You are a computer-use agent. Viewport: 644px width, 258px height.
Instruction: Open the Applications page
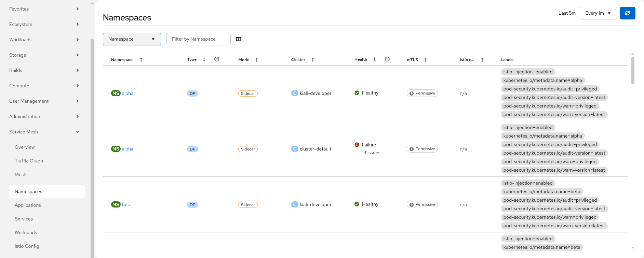[47, 205]
